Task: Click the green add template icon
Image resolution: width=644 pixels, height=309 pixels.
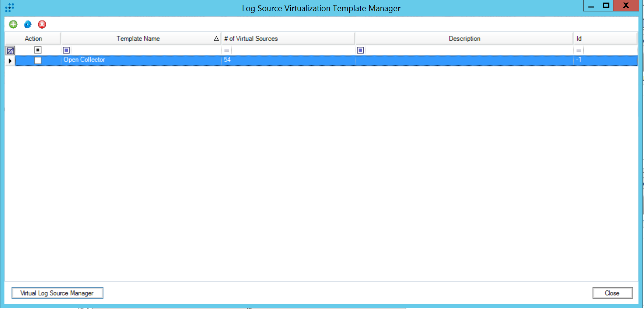Action: pyautogui.click(x=13, y=24)
